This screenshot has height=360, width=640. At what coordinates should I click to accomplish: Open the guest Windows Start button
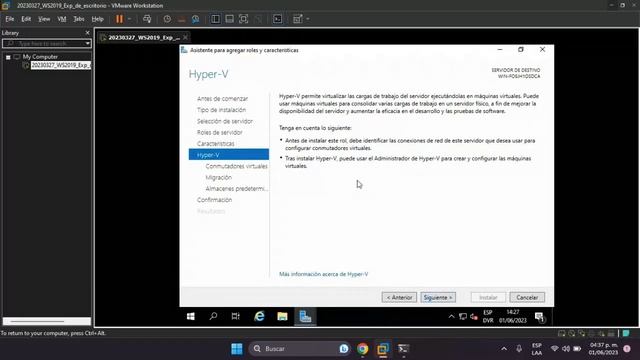click(x=191, y=316)
